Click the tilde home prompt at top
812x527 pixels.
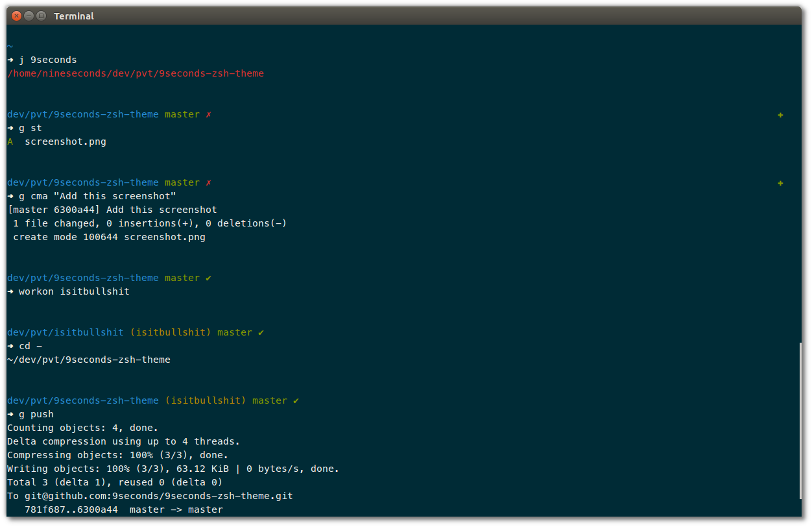coord(10,46)
